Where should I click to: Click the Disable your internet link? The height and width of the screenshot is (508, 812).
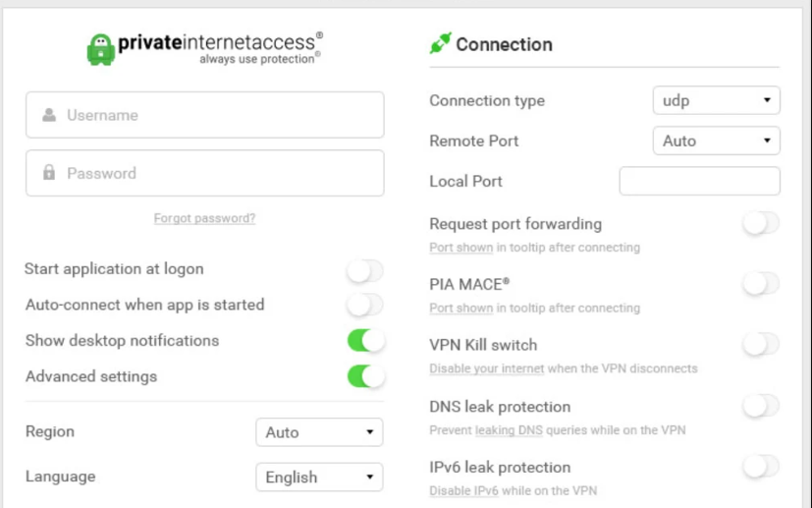(x=487, y=368)
